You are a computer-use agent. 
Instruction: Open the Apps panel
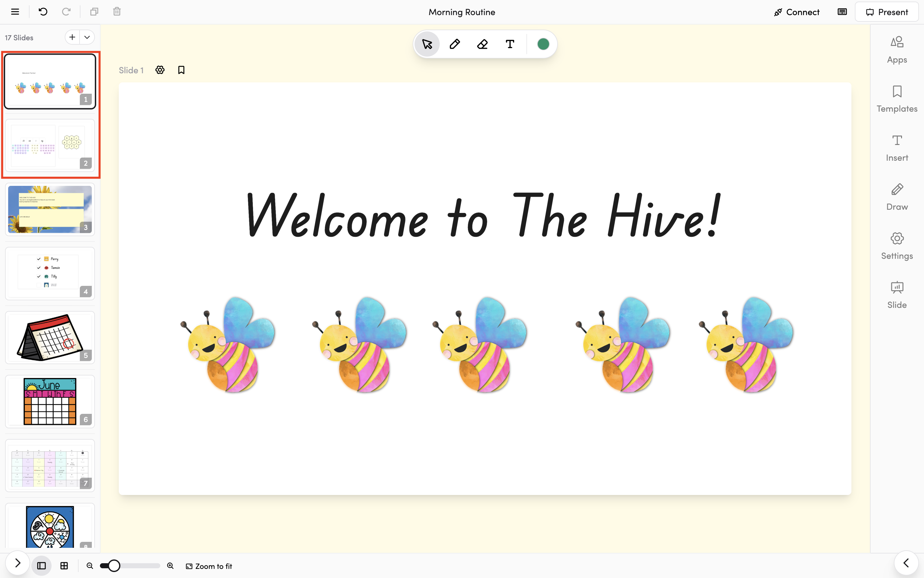896,50
